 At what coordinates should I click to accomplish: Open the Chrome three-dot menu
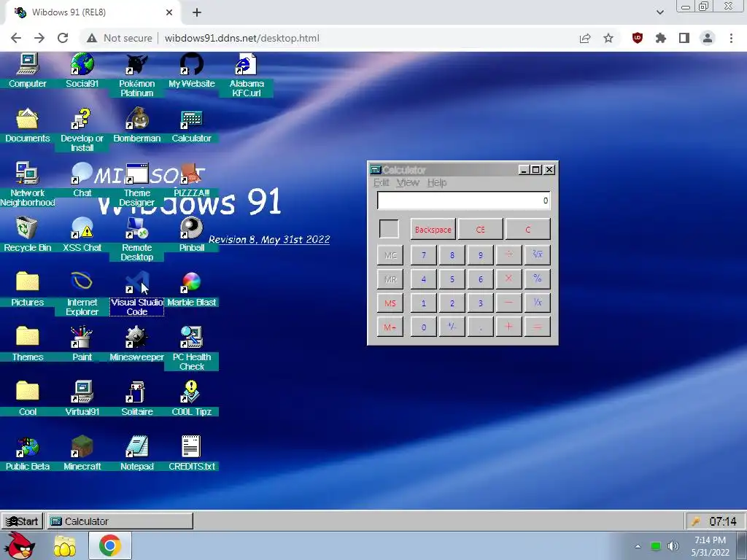click(731, 38)
